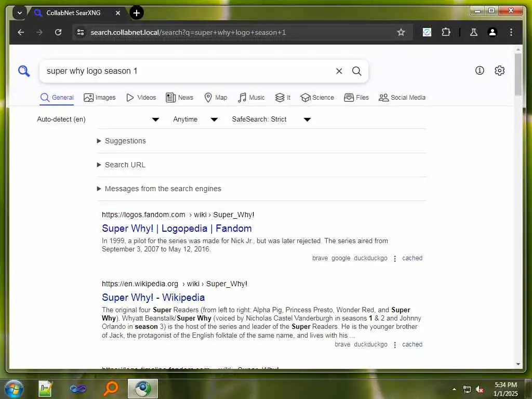The height and width of the screenshot is (399, 532).
Task: Open the extensions puzzle icon
Action: [446, 32]
